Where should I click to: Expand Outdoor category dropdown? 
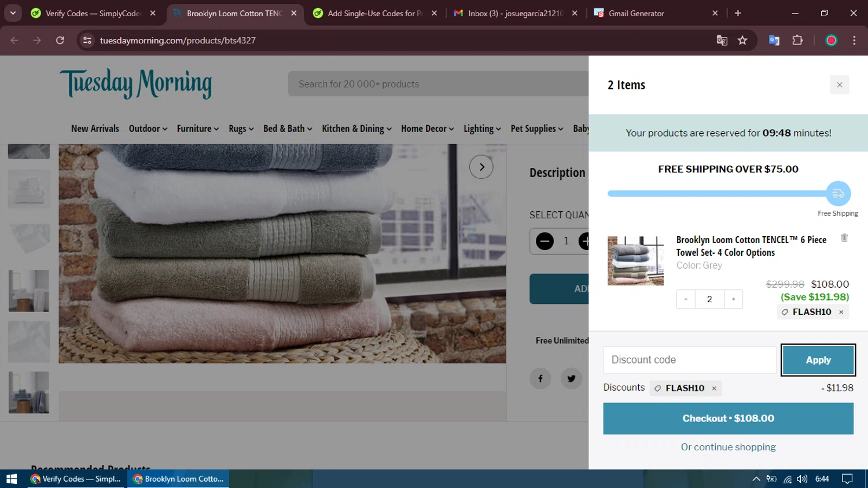[x=148, y=129]
